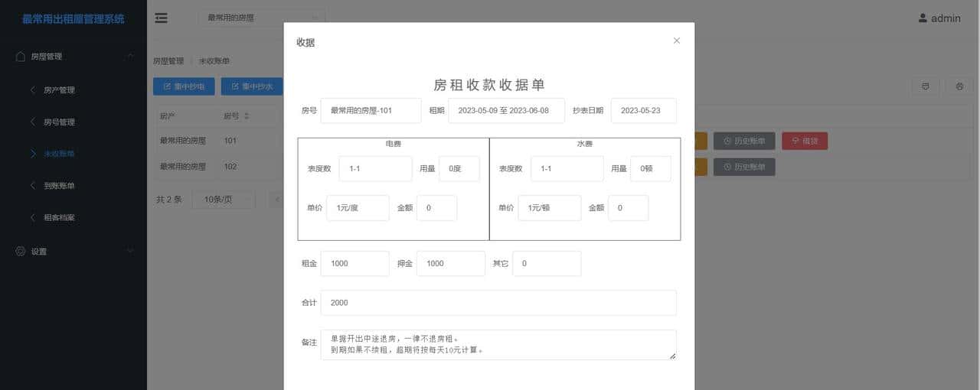Open the 10条/页 page size dropdown
Image resolution: width=980 pixels, height=390 pixels.
pyautogui.click(x=224, y=199)
